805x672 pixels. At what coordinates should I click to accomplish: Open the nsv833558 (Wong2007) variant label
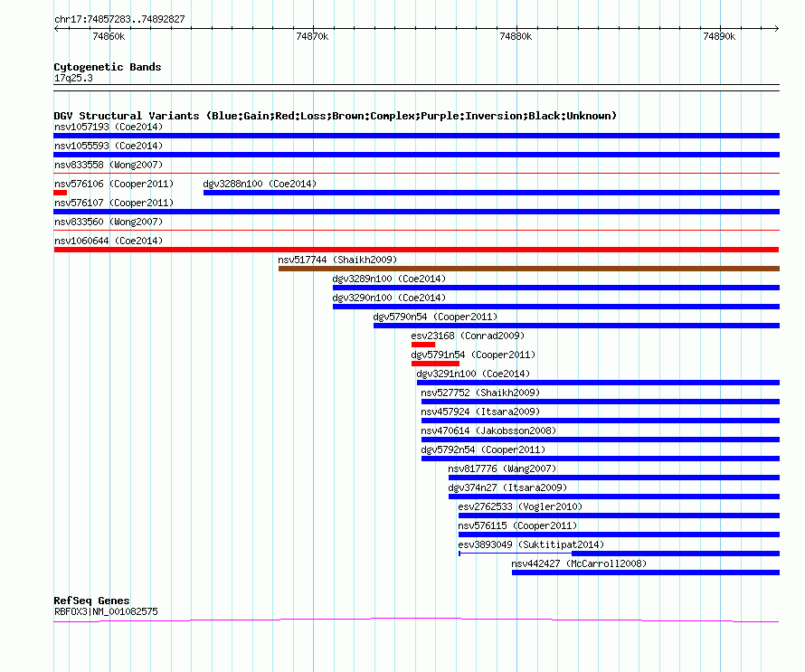109,165
